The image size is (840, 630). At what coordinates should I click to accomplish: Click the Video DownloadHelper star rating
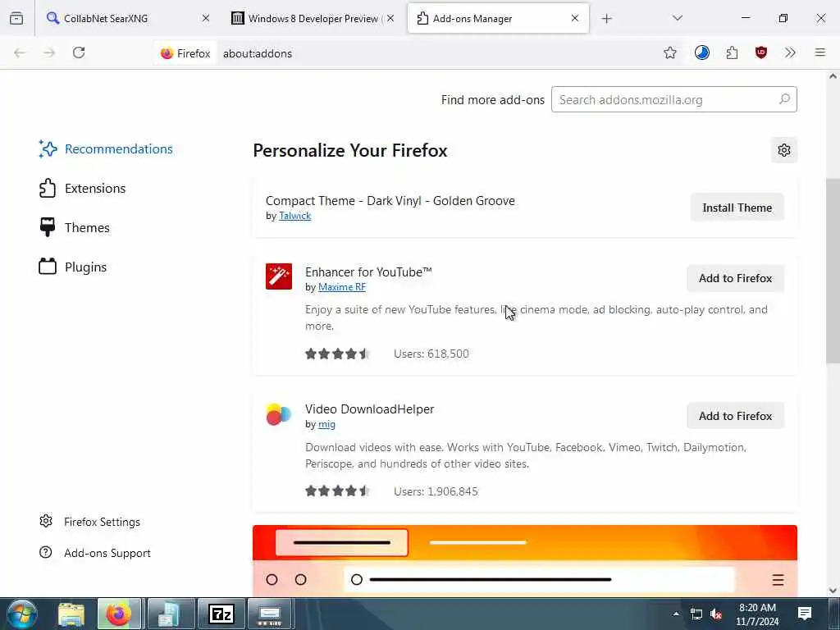pyautogui.click(x=337, y=491)
